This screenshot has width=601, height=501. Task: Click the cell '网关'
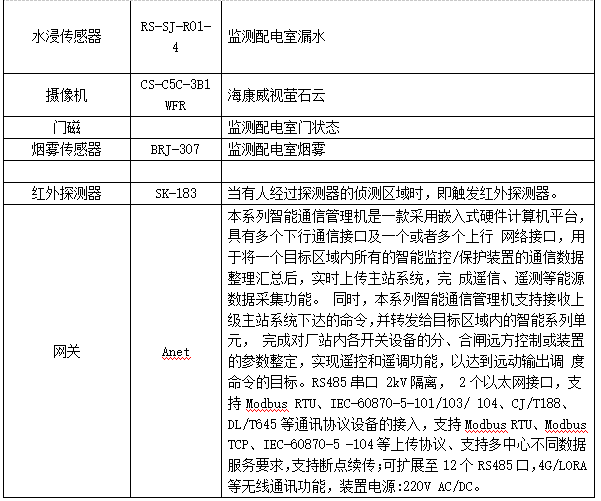pyautogui.click(x=66, y=351)
